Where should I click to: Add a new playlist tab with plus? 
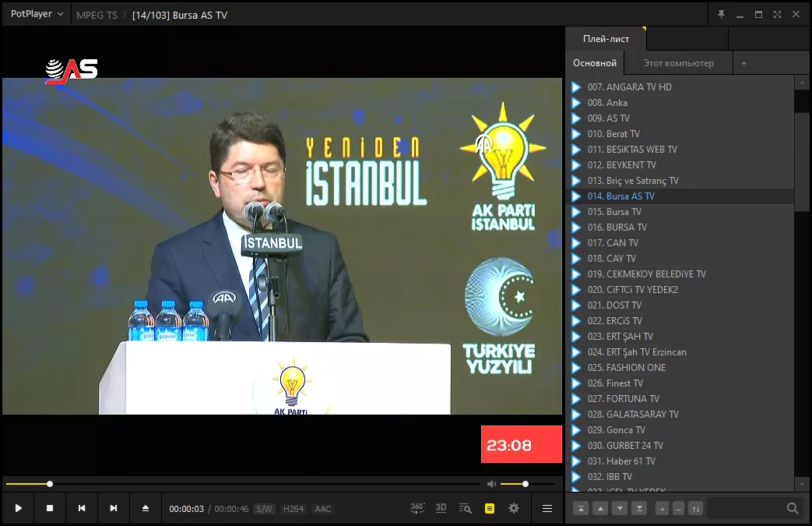tap(743, 62)
